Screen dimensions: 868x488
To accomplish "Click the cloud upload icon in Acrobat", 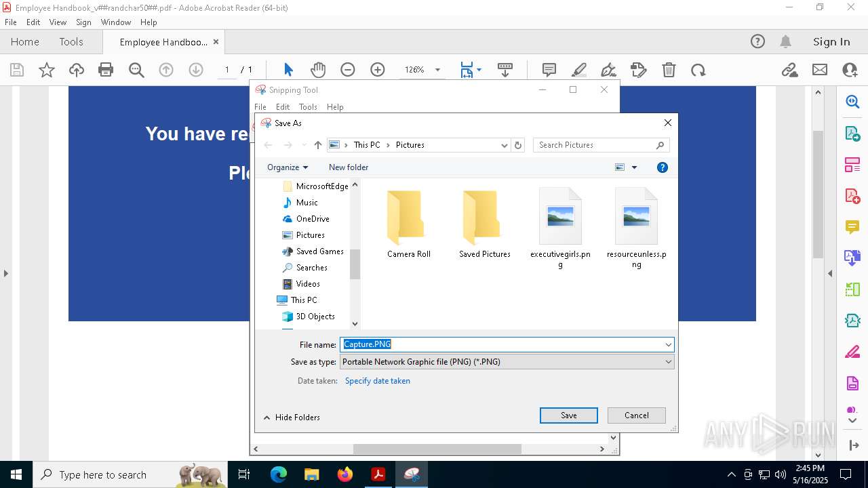I will [77, 70].
